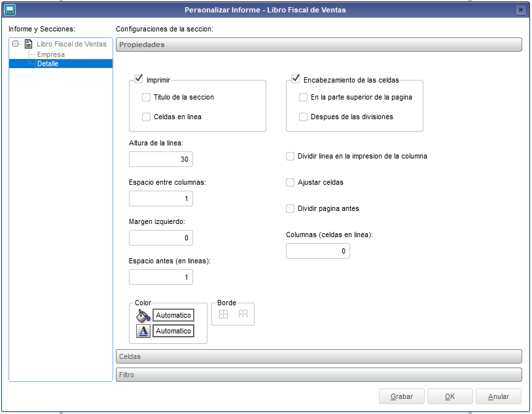Toggle Encabezamiento de las celdas checkbox

tap(296, 79)
